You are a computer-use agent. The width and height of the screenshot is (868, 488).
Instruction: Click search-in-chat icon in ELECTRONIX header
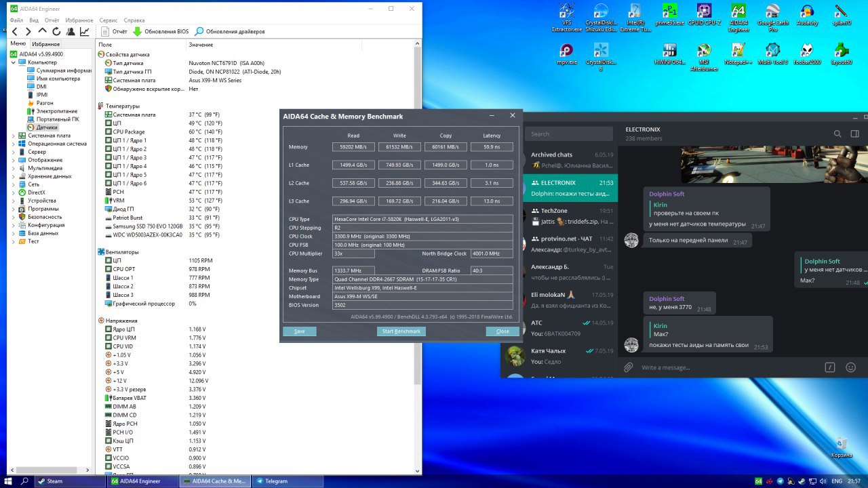(x=837, y=134)
